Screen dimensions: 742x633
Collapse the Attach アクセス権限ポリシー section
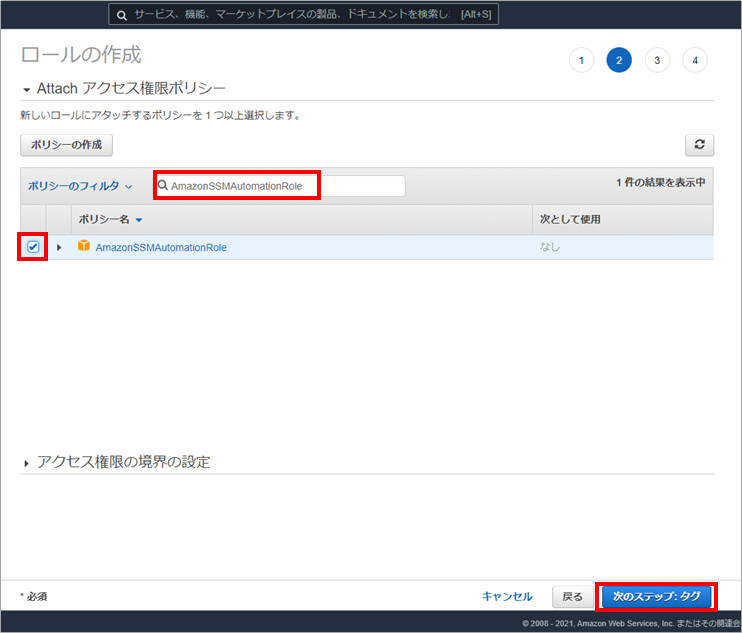(x=26, y=89)
